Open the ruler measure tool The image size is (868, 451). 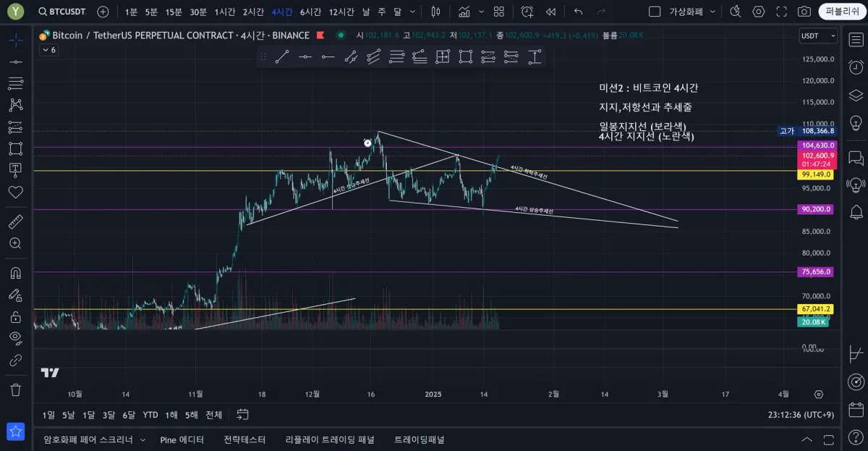(15, 222)
